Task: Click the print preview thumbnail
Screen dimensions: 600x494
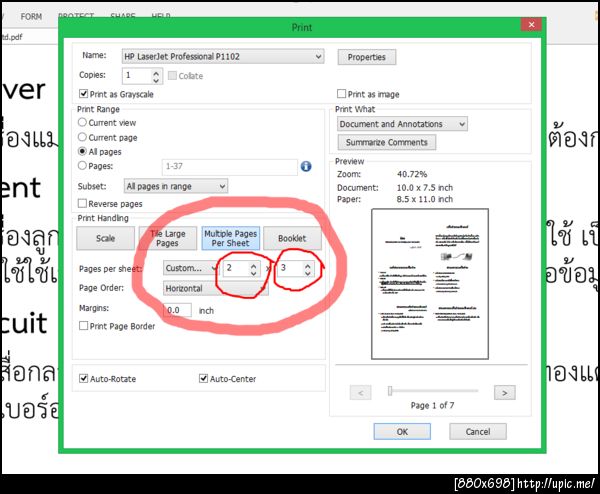Action: (x=430, y=284)
